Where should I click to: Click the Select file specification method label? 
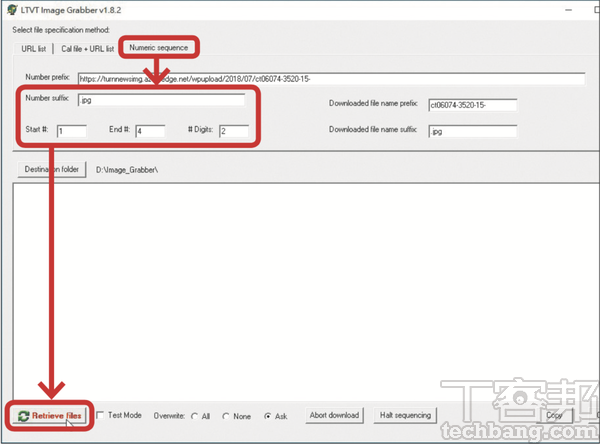point(61,30)
